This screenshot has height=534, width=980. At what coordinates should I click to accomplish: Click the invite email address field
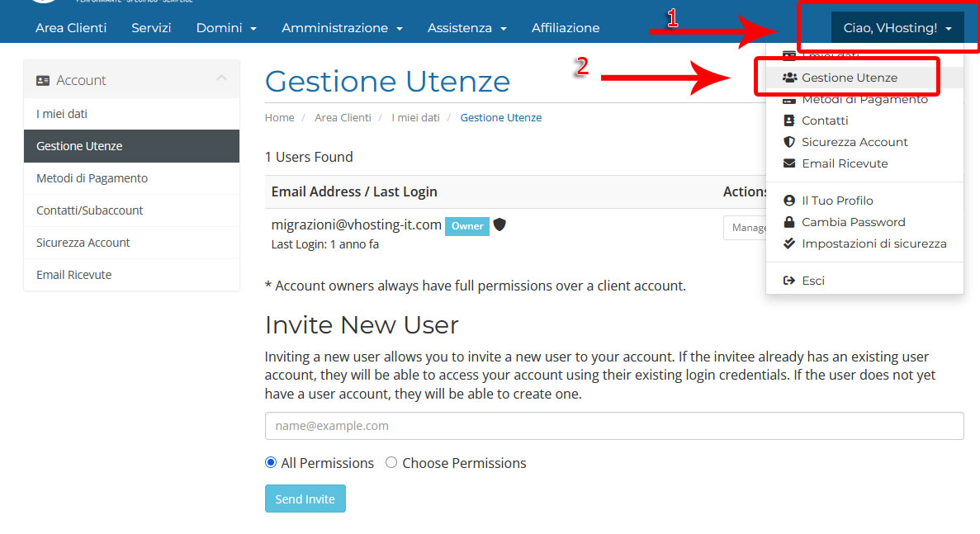pyautogui.click(x=613, y=426)
